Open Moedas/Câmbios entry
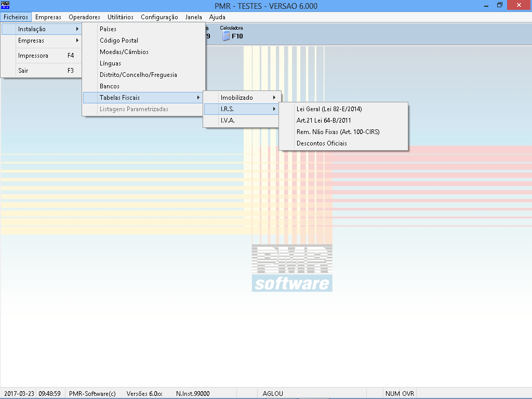The width and height of the screenshot is (532, 399). point(144,52)
